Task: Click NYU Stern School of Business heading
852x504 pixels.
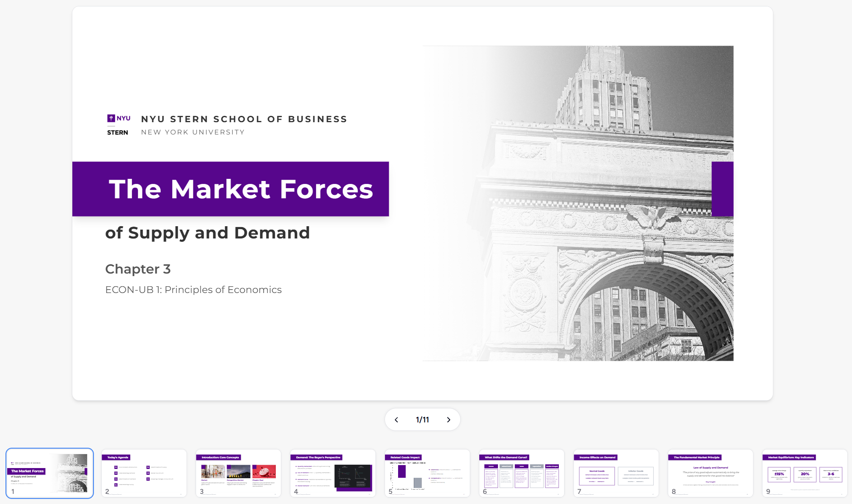Action: point(244,119)
